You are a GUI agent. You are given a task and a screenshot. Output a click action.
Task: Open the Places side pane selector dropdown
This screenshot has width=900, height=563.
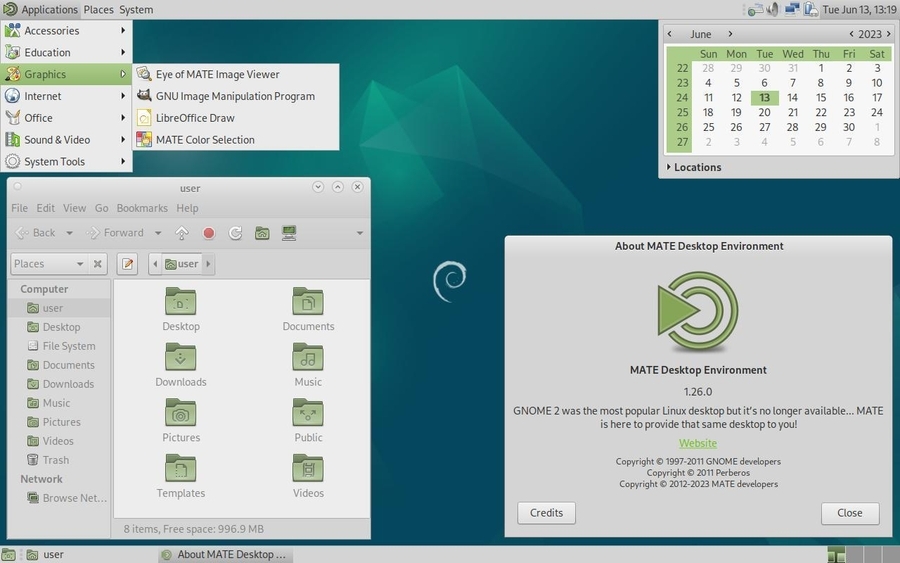coord(48,264)
